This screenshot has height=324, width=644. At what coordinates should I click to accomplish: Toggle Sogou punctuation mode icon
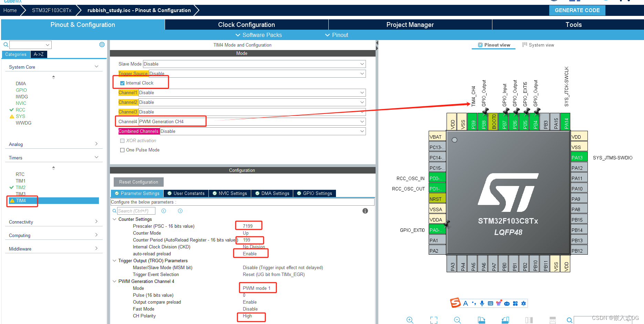point(474,303)
